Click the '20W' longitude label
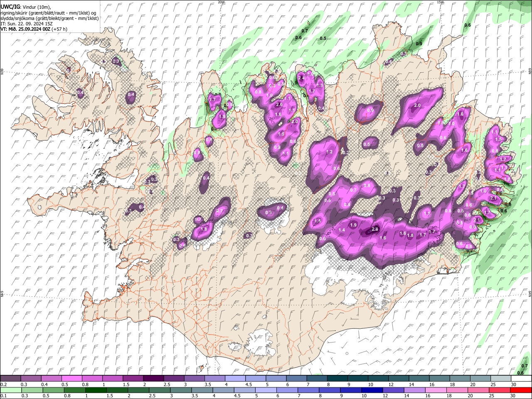Screen dimensions: 532x399 [x=221, y=2]
